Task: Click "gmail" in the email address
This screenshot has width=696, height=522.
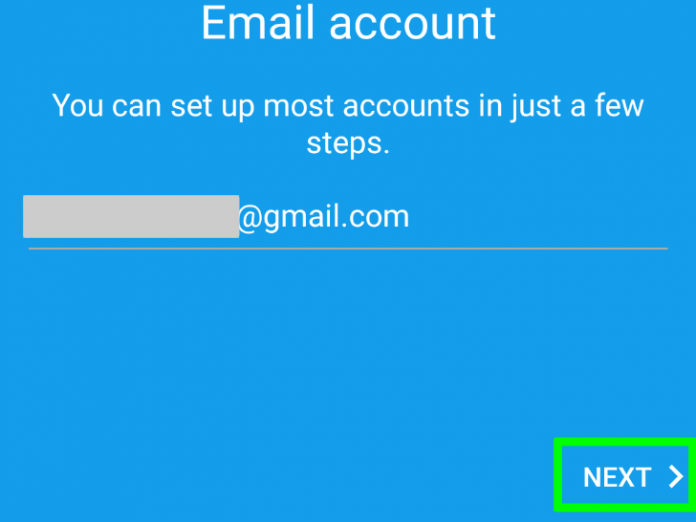Action: pyautogui.click(x=303, y=219)
